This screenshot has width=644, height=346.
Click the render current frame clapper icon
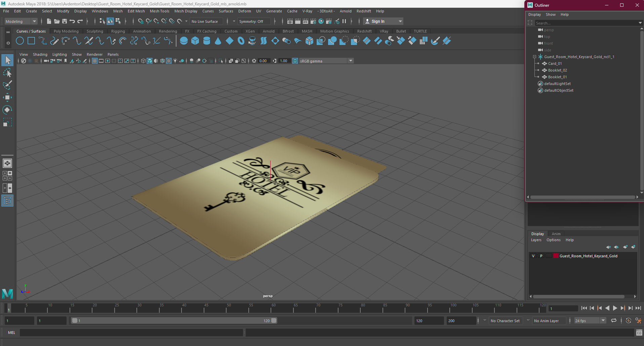298,21
